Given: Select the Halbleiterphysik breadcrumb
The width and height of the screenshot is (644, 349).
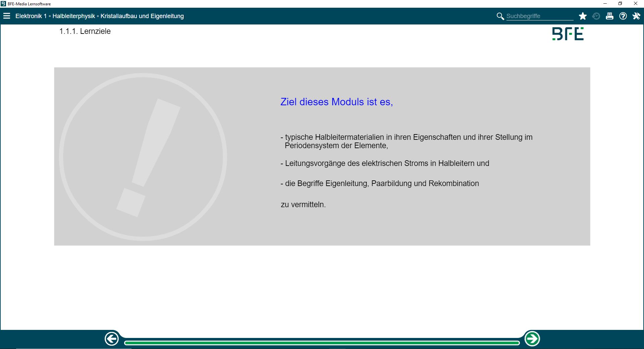Looking at the screenshot, I should click(74, 16).
